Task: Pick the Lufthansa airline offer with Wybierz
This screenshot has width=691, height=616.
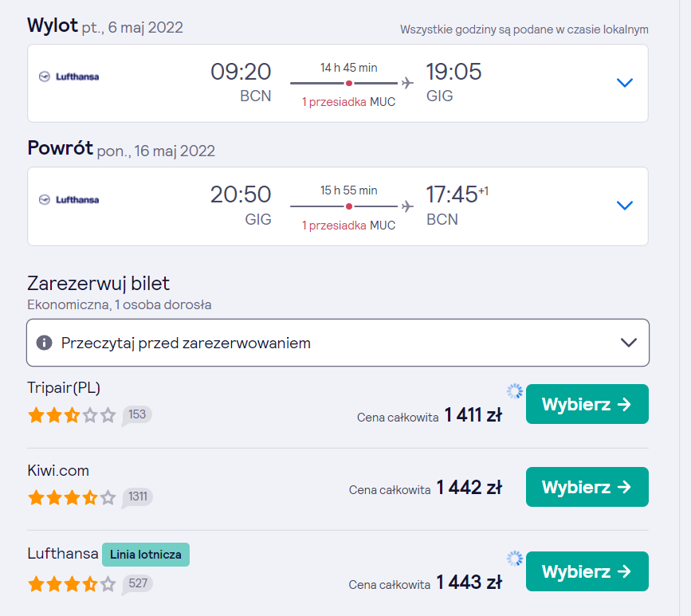Action: pyautogui.click(x=587, y=571)
